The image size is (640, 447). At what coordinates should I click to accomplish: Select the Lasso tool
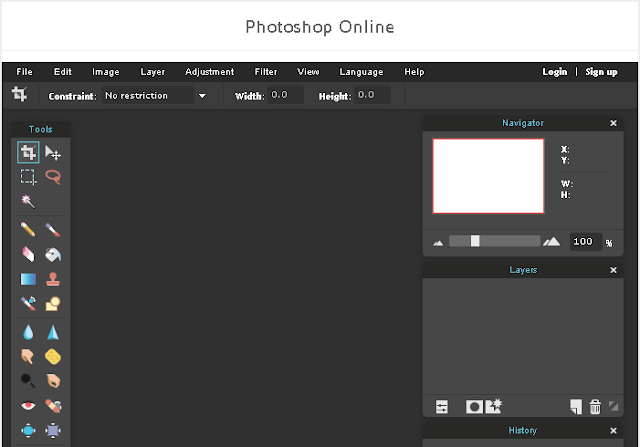click(53, 177)
